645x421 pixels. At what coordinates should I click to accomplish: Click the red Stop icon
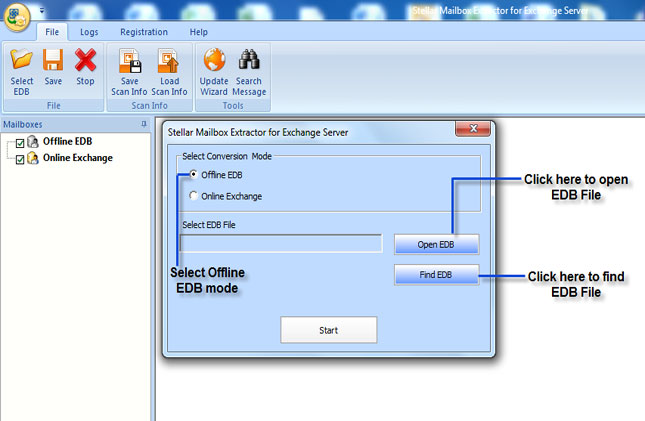coord(85,59)
